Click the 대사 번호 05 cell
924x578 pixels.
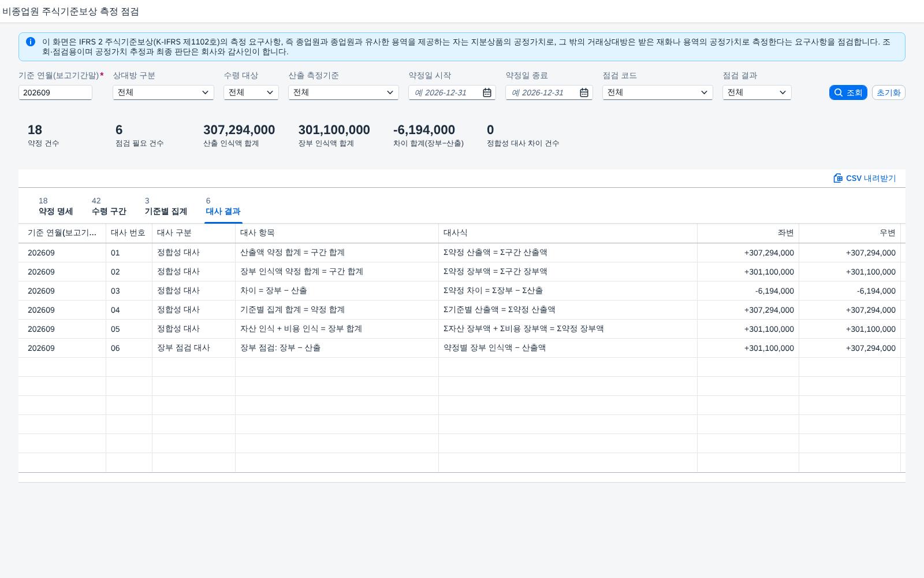pyautogui.click(x=129, y=329)
